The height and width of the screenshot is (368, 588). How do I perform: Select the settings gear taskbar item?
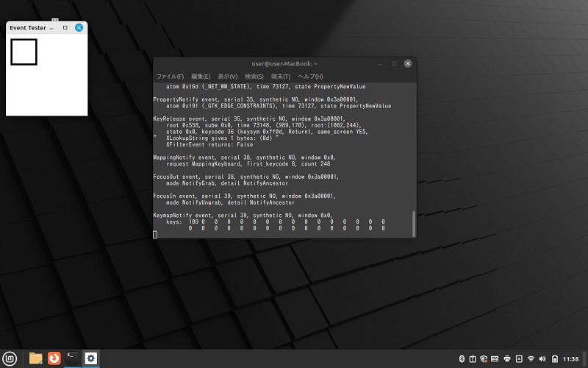90,358
